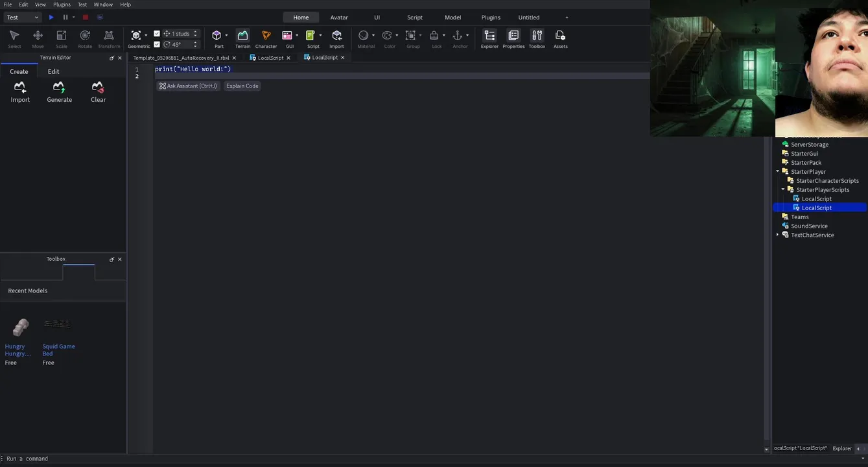The width and height of the screenshot is (868, 467).
Task: Open the Material dropdown arrow
Action: (x=373, y=36)
